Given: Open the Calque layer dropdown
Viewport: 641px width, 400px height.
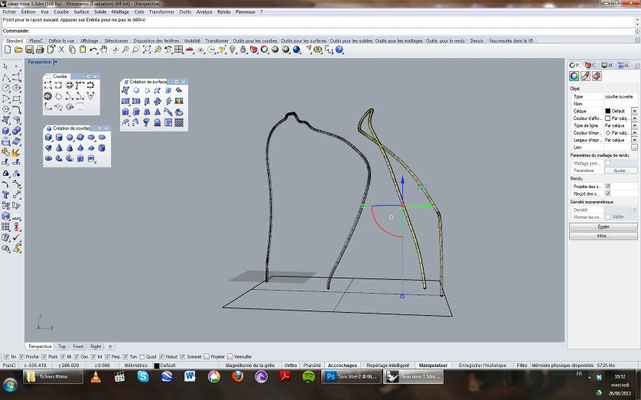Looking at the screenshot, I should click(634, 110).
